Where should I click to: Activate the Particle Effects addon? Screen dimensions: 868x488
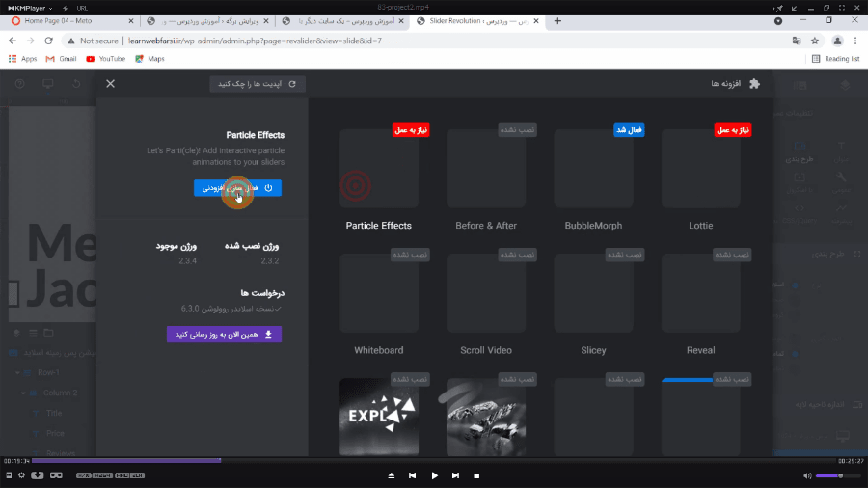(237, 188)
